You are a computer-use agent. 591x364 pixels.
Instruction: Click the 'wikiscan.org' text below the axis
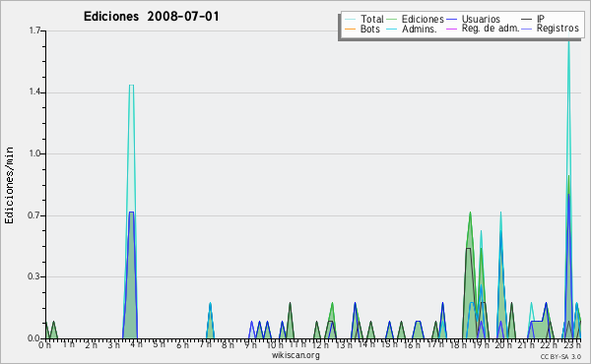click(x=295, y=355)
